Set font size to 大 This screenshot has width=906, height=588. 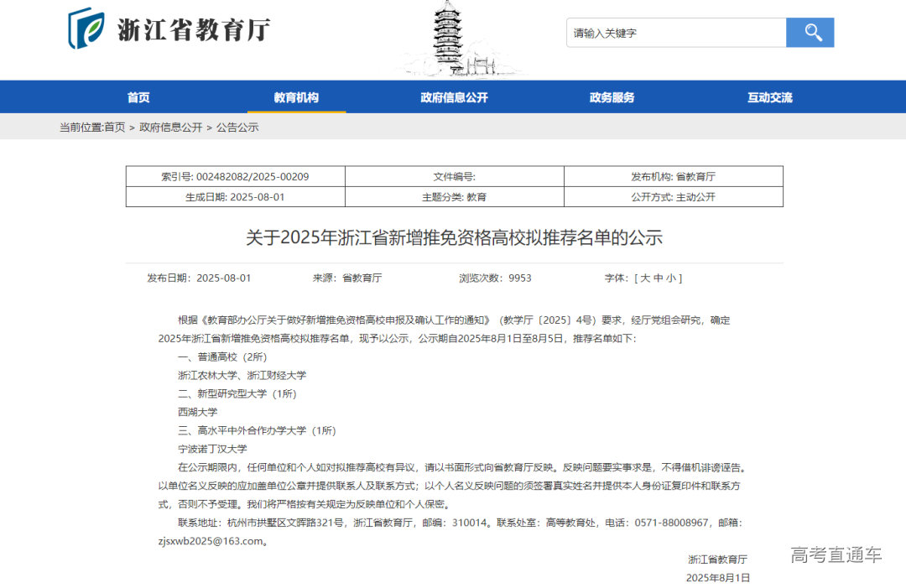click(x=645, y=278)
